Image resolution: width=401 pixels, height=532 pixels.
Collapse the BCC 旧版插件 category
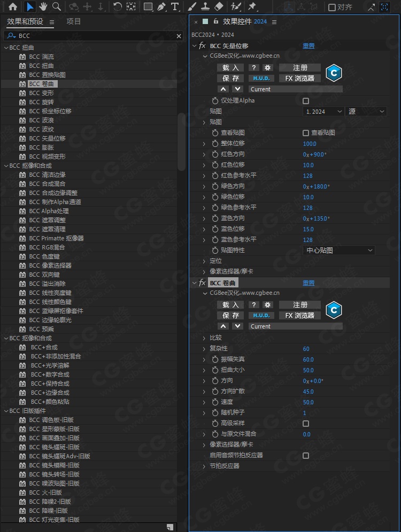pos(6,411)
